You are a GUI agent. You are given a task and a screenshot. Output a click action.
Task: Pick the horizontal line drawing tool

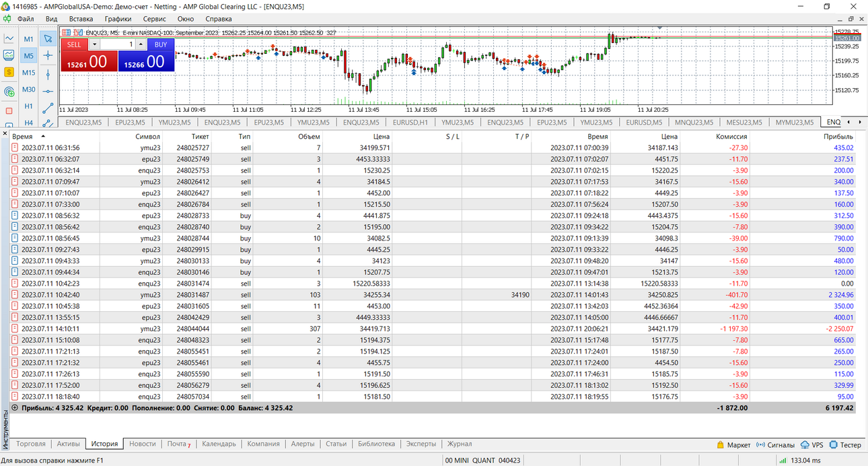click(x=48, y=90)
